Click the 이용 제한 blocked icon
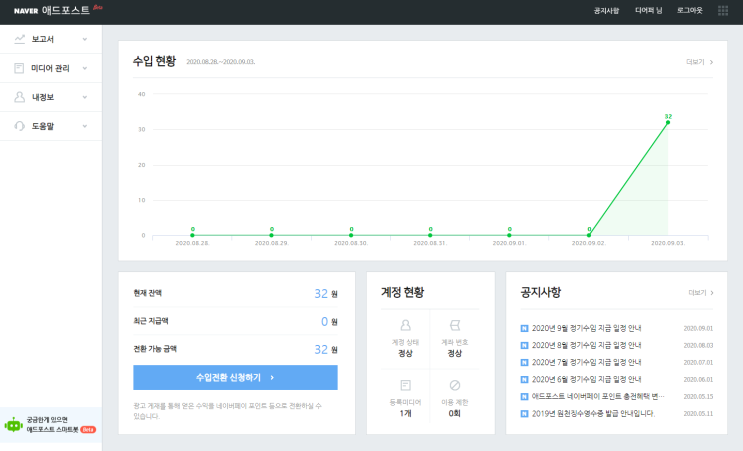 [x=454, y=385]
